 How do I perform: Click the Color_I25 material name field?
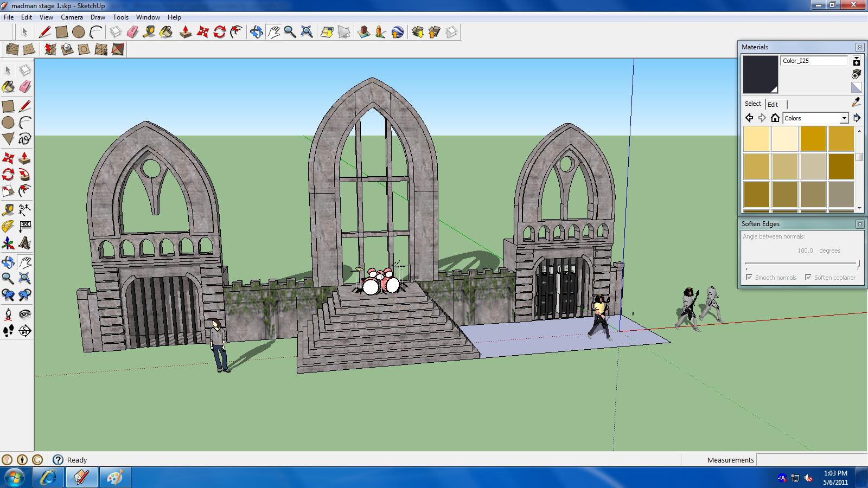point(814,61)
